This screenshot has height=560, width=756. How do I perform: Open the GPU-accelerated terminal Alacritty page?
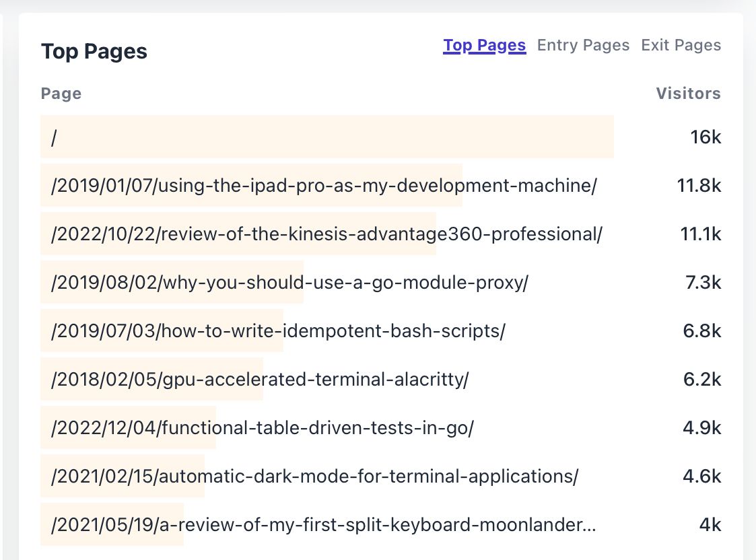pyautogui.click(x=259, y=380)
